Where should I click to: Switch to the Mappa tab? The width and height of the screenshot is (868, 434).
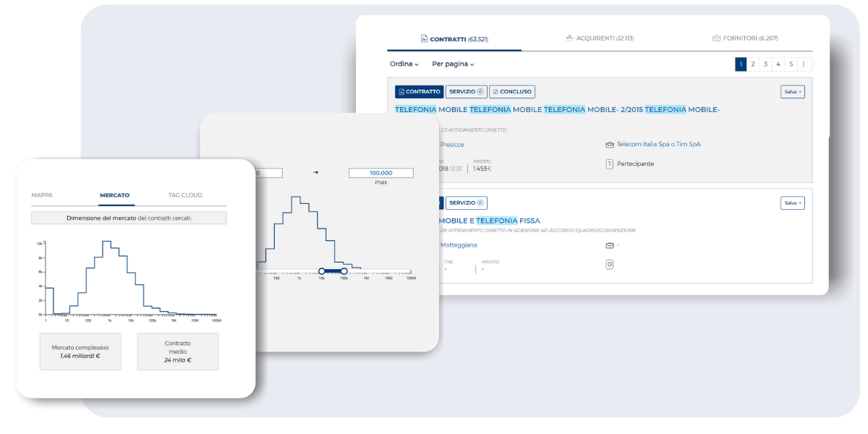coord(42,195)
